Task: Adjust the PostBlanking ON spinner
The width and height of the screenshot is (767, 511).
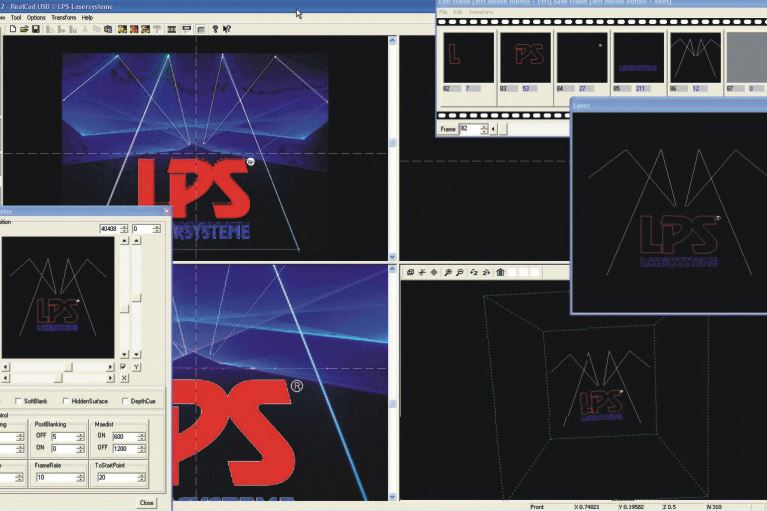Action: coord(80,448)
